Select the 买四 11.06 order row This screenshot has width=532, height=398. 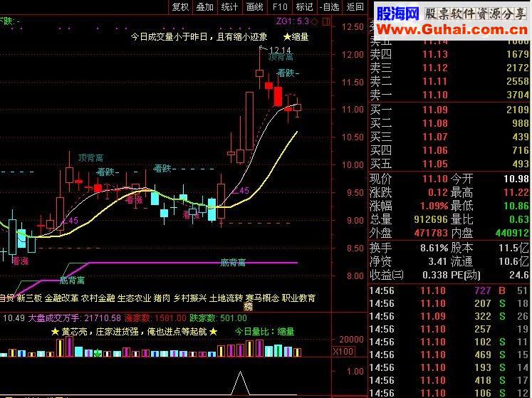pyautogui.click(x=449, y=150)
